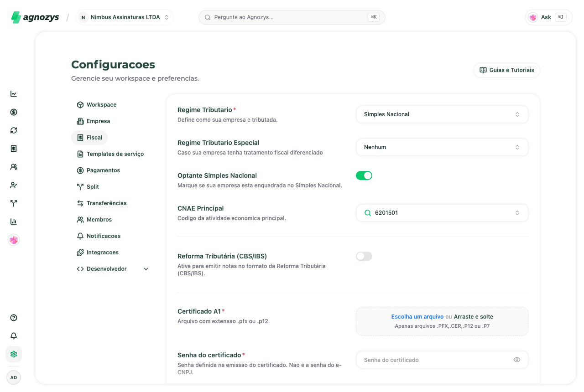Go to Workspace settings
Screen dimensions: 584x392
pos(96,105)
